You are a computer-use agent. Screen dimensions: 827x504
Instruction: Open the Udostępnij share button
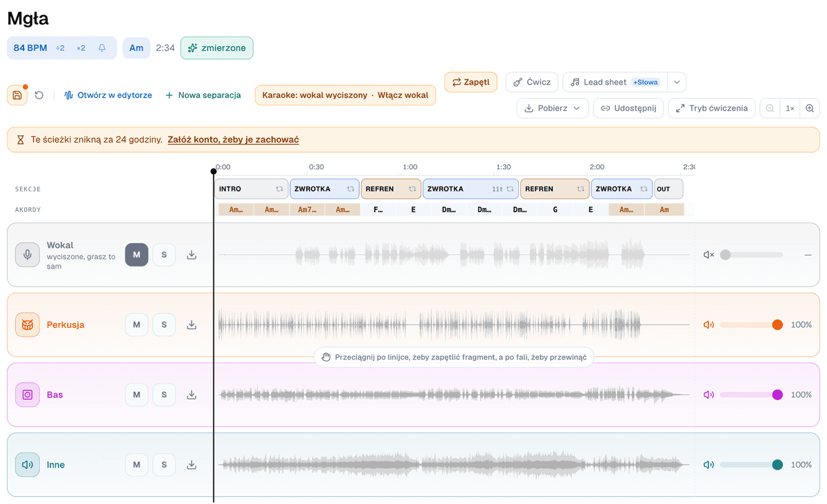629,108
